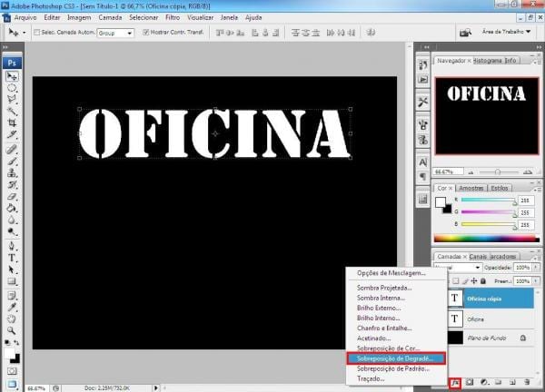Viewport: 545px width, 392px height.
Task: Open the Group dropdown in options bar
Action: (x=115, y=33)
